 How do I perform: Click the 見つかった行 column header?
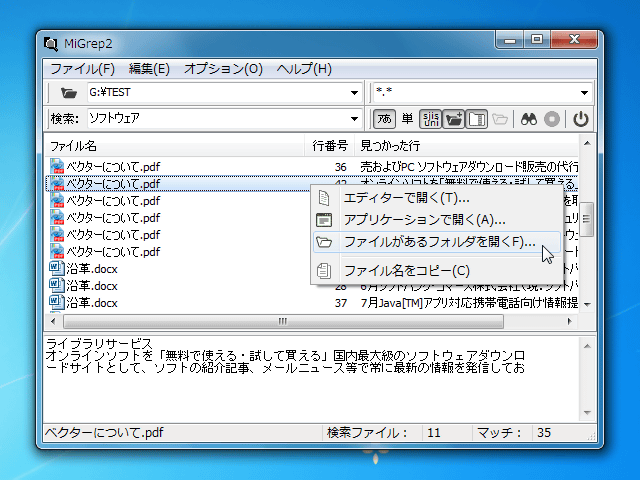point(467,146)
